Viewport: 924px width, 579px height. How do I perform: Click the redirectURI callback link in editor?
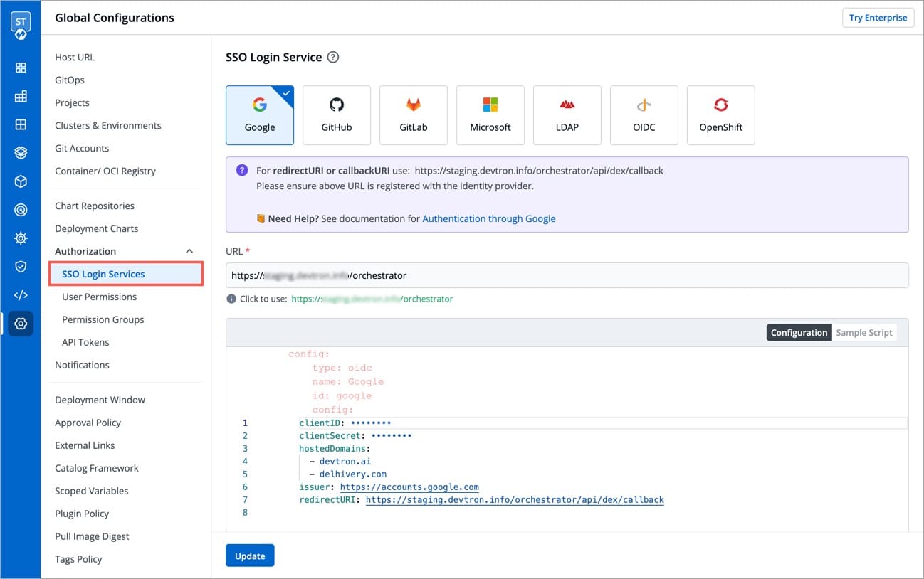click(x=515, y=500)
